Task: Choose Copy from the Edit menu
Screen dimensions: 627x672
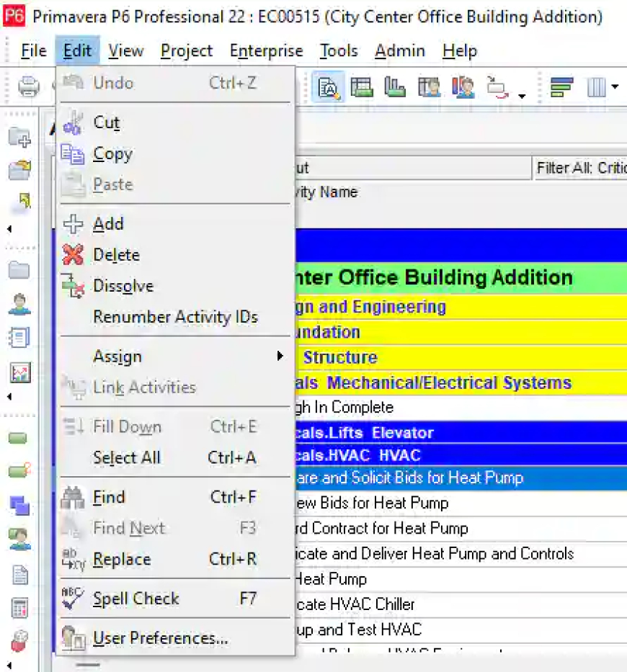Action: click(x=175, y=154)
